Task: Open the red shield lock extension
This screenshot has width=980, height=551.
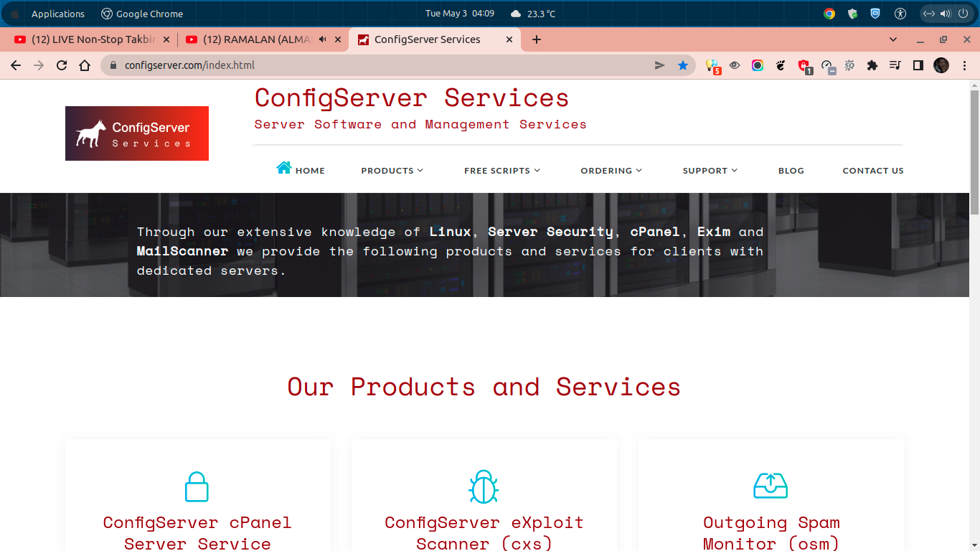Action: [x=804, y=66]
